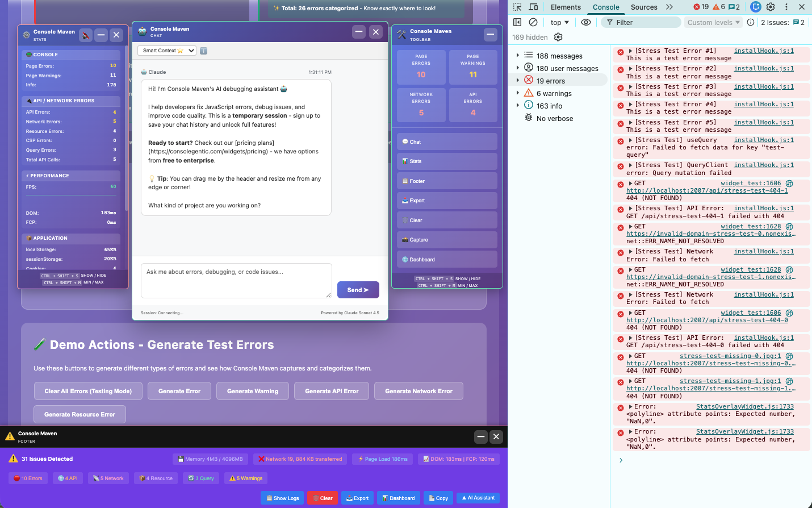Create a live expression with the eye icon

[x=587, y=22]
